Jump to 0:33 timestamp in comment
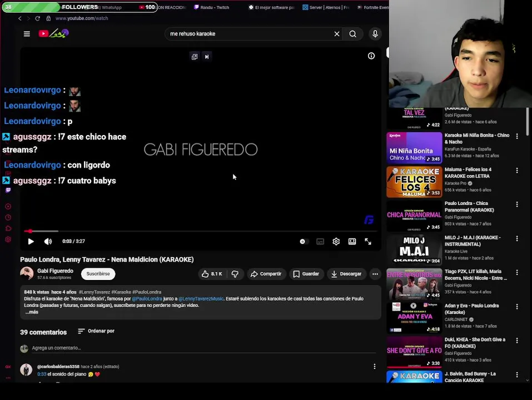 (41, 374)
